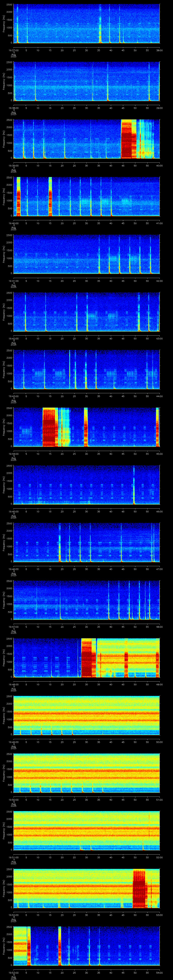Select the '46:00' end time label
The image size is (173, 980).
159,511
